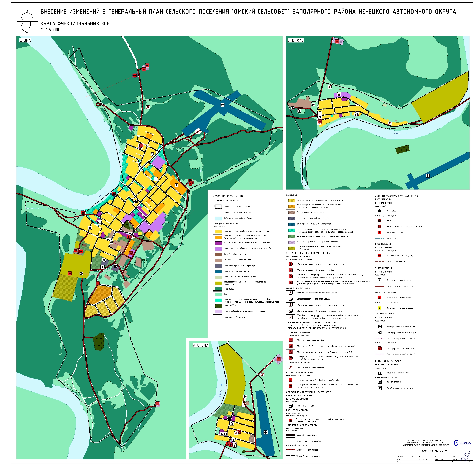Click light blue surface water bodies swatch
Image resolution: width=476 pixels, height=466 pixels.
(x=218, y=218)
